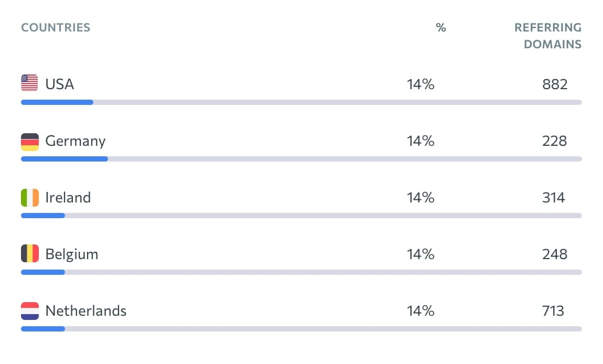Click the Germany flag icon
This screenshot has width=603, height=364.
(29, 141)
